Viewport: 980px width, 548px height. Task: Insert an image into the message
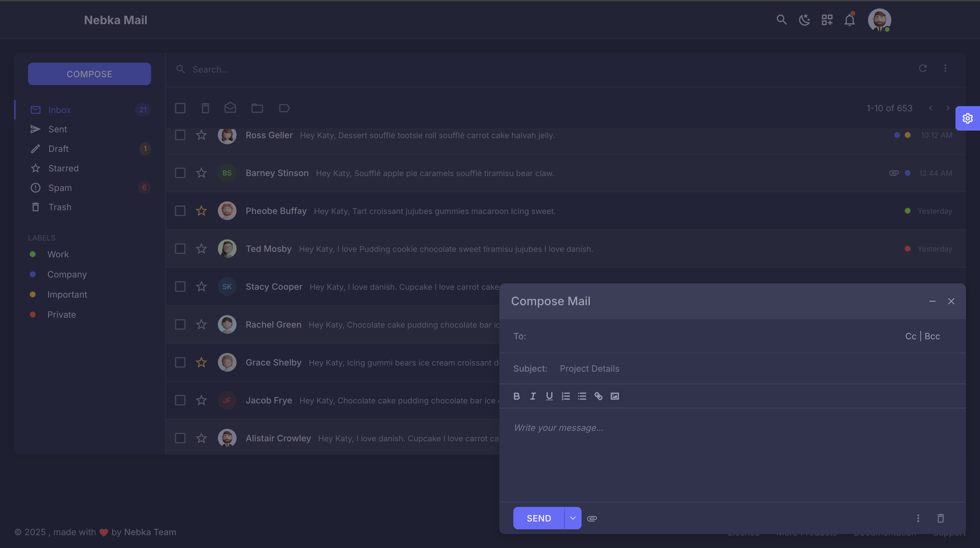(x=615, y=396)
